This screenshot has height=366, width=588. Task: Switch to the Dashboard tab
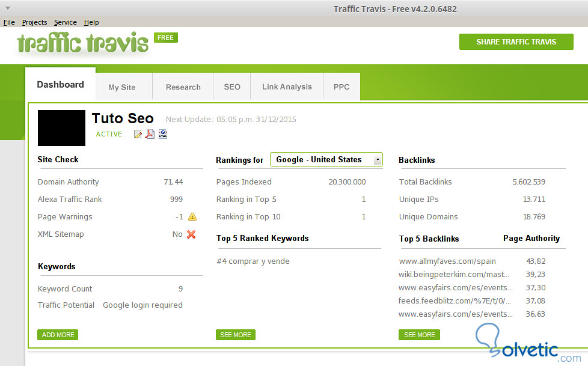tap(60, 84)
